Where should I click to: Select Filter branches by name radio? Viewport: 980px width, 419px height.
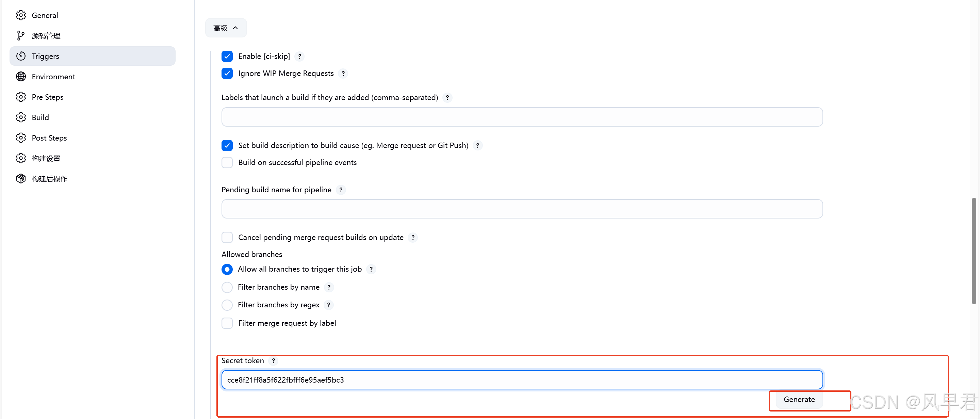[x=227, y=287]
